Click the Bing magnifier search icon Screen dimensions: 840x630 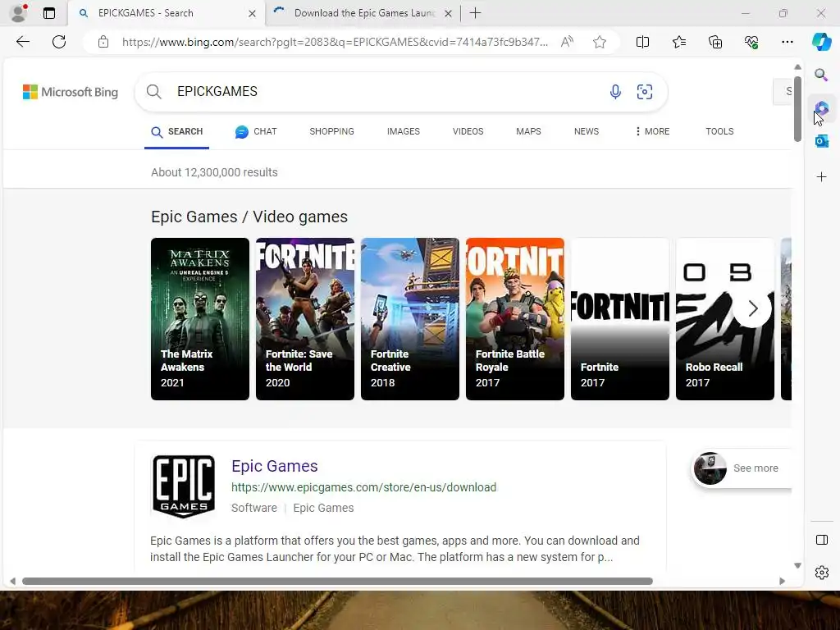coord(153,92)
